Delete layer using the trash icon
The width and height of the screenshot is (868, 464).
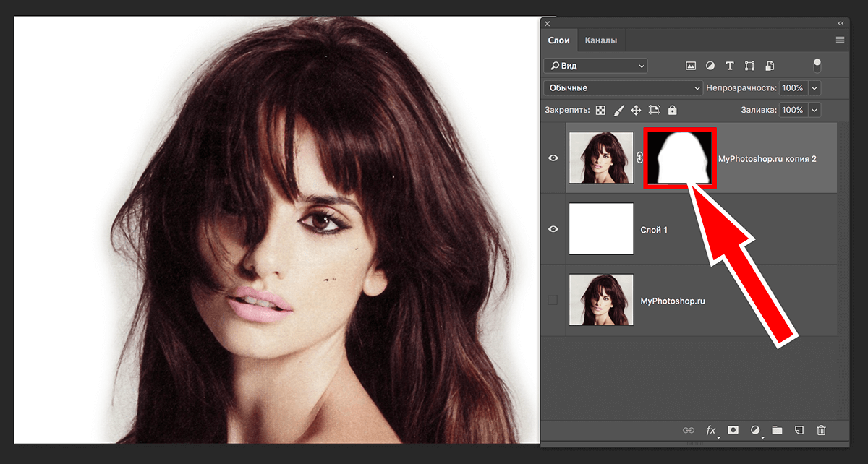[x=821, y=430]
